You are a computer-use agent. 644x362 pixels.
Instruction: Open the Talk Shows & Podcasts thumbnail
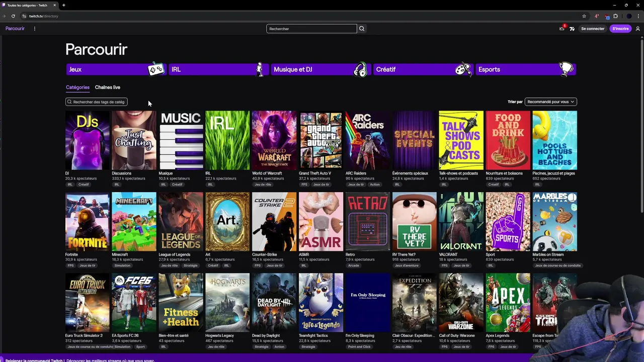(x=461, y=140)
